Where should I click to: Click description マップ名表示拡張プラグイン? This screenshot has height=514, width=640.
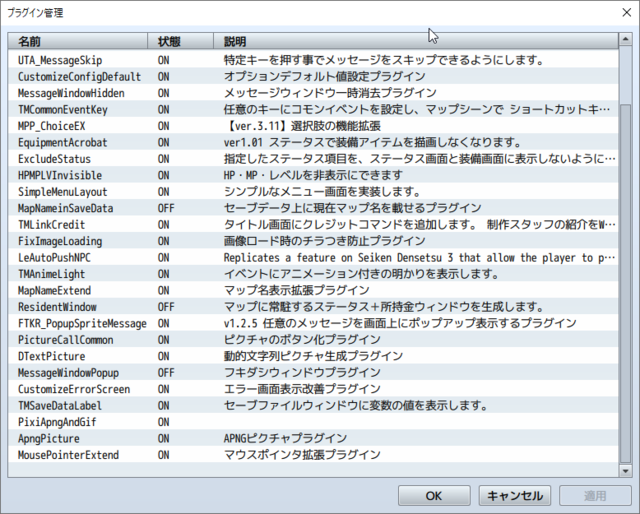pos(296,291)
